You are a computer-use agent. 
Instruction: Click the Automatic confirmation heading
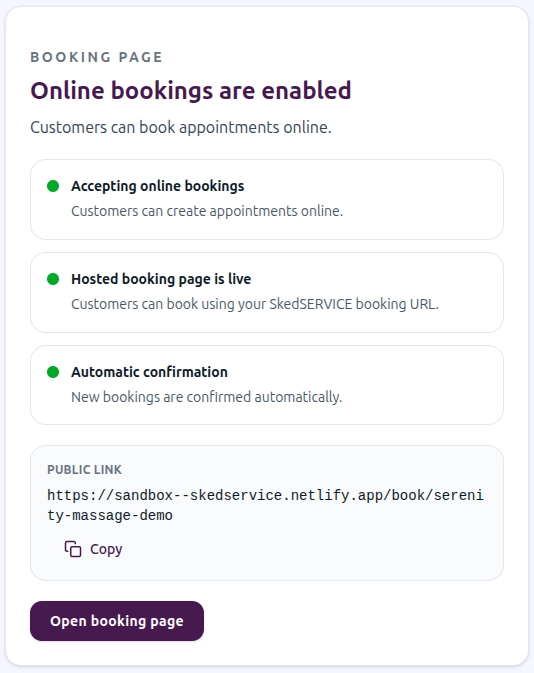pyautogui.click(x=149, y=372)
